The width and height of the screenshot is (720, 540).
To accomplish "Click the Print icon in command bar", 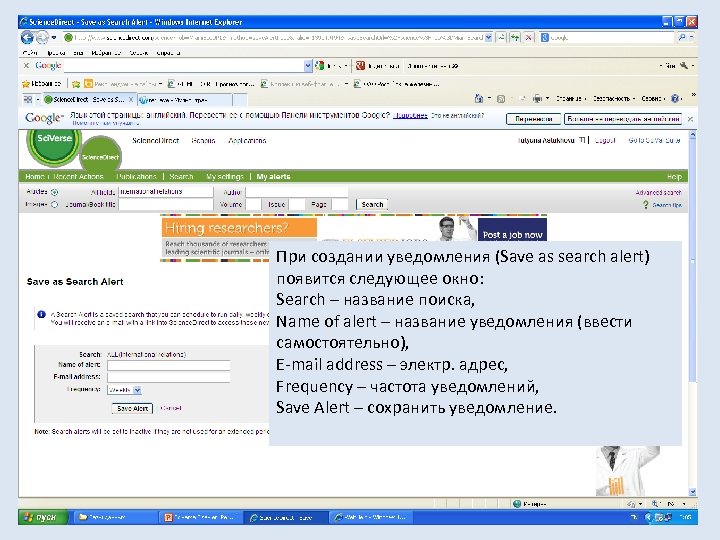I will pos(537,98).
